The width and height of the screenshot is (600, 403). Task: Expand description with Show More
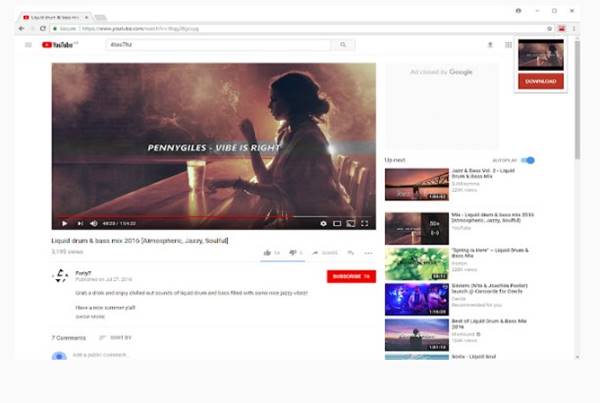(90, 317)
